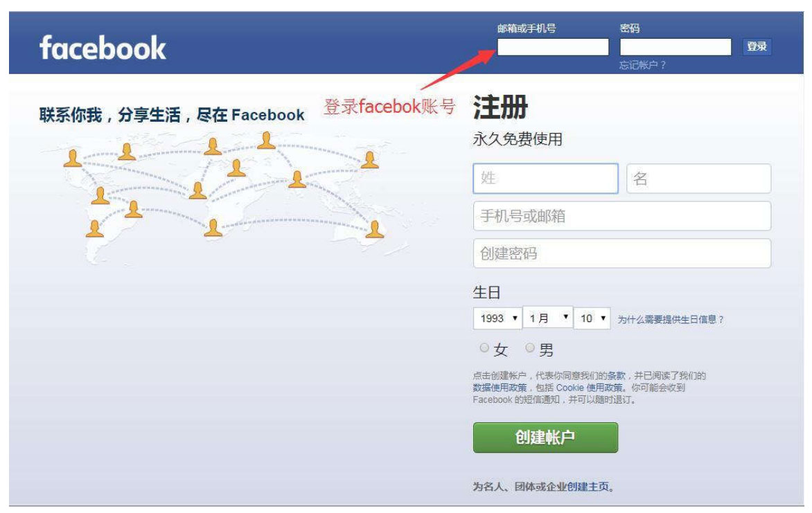The image size is (812, 513).
Task: Click 为什么需要提供生日信息？ link
Action: 670,319
